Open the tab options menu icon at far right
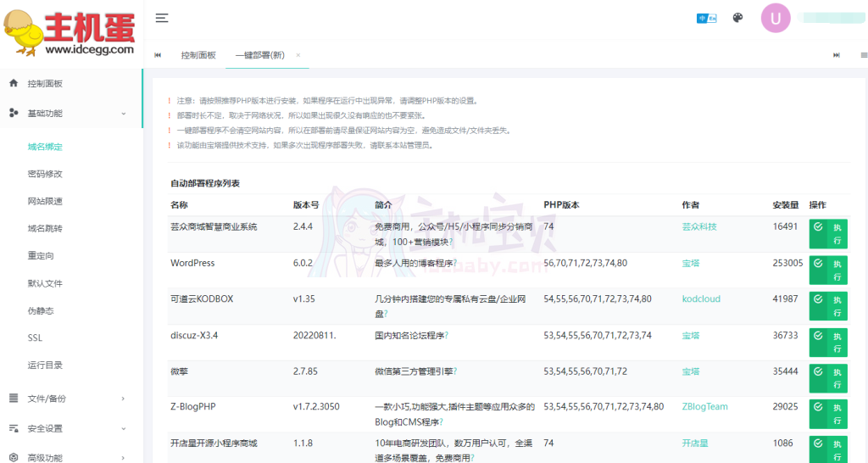 pos(862,55)
